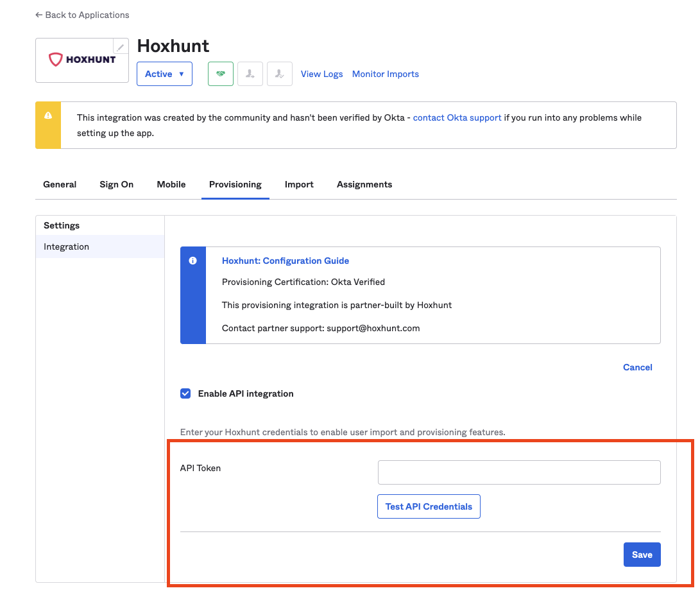This screenshot has width=700, height=604.
Task: Click Test API Credentials button
Action: tap(429, 506)
